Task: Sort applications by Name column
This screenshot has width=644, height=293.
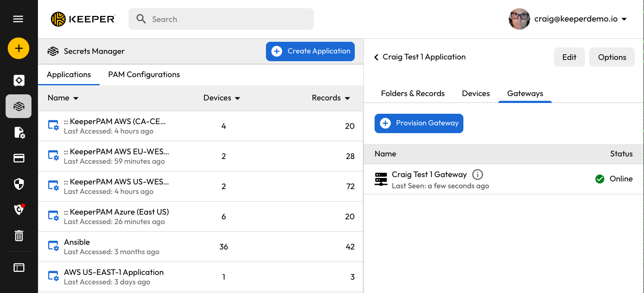Action: [63, 98]
